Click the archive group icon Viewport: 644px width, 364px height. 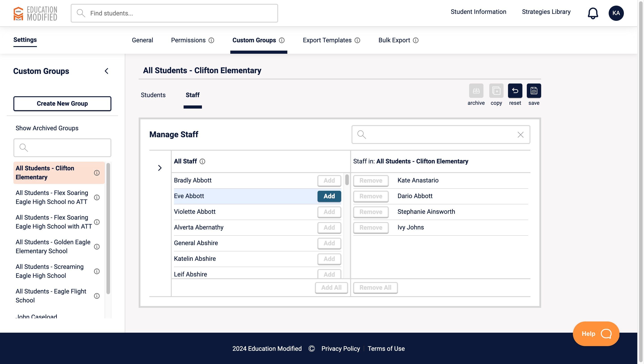pos(476,91)
